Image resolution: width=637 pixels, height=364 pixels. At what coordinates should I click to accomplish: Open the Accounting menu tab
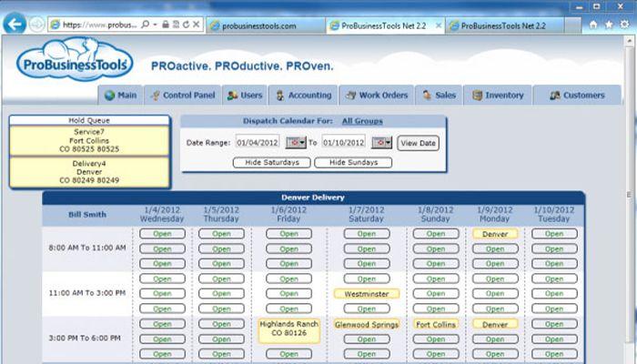tap(303, 96)
